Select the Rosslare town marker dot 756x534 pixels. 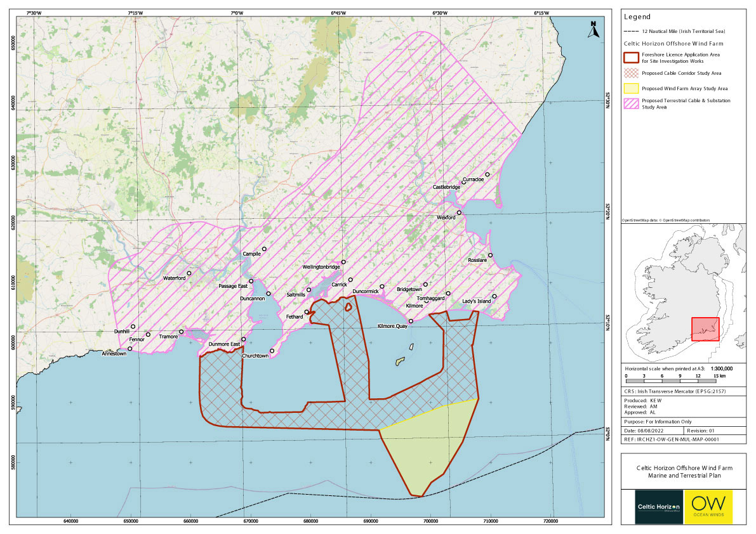coord(490,256)
